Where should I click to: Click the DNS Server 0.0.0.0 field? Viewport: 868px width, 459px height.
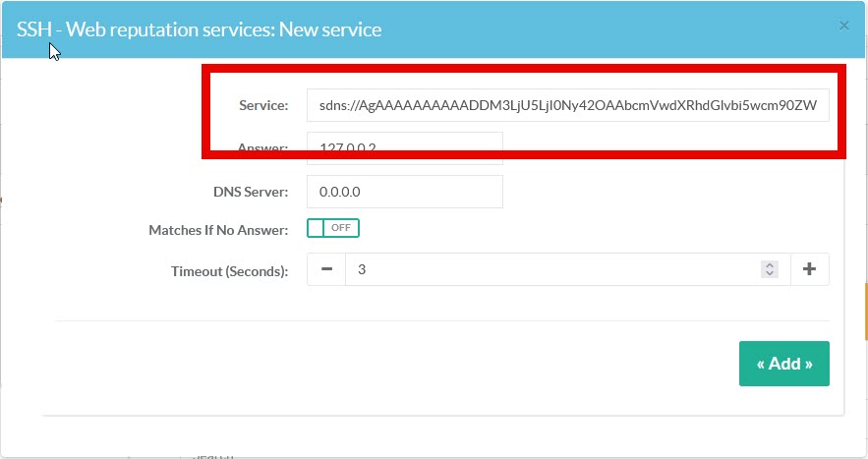click(x=404, y=192)
